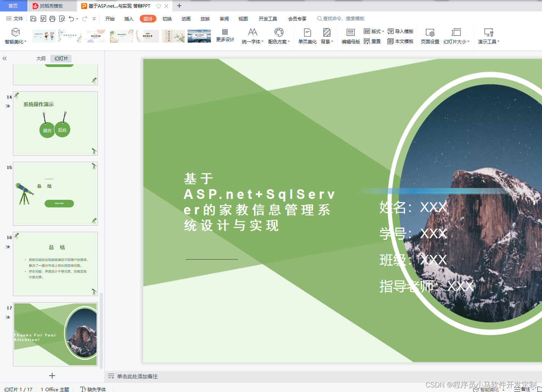Viewport: 542px width, 392px height.
Task: Click the 导入模板 import template icon
Action: click(400, 31)
